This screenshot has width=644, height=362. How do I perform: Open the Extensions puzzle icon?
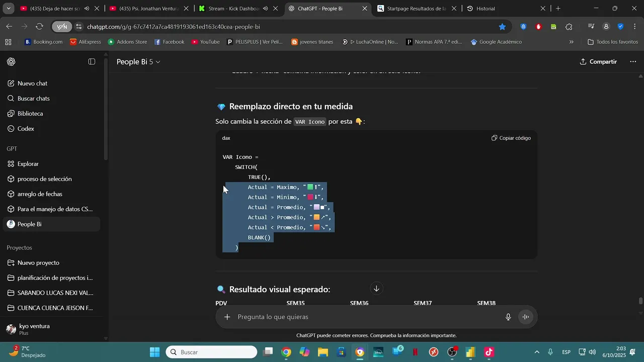(569, 27)
